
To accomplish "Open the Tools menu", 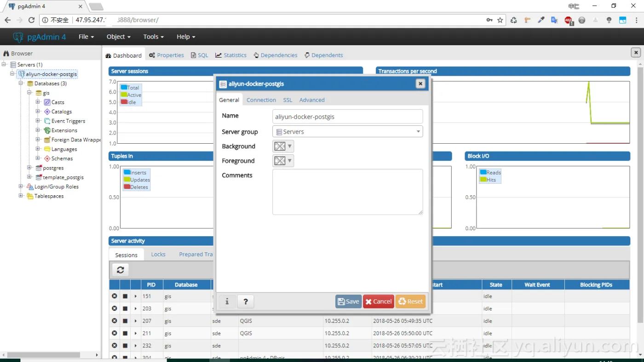I will (x=154, y=37).
